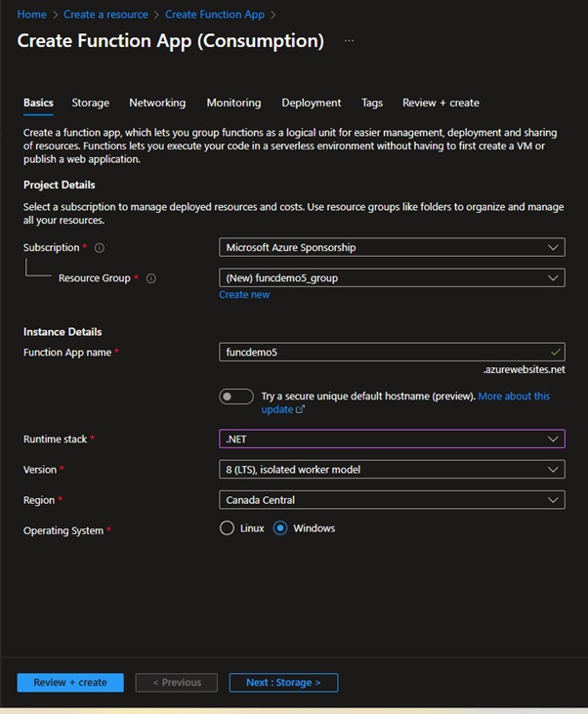Go to the Monitoring tab
The height and width of the screenshot is (714, 588).
point(233,103)
